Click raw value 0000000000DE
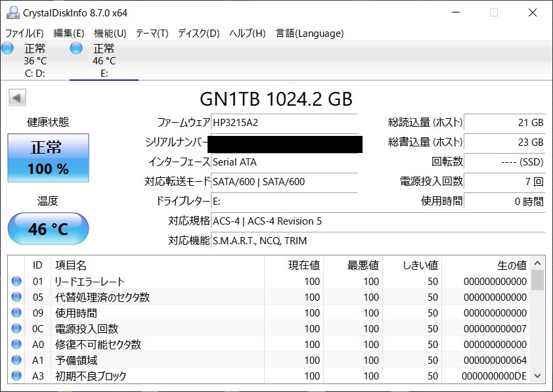 pyautogui.click(x=494, y=376)
